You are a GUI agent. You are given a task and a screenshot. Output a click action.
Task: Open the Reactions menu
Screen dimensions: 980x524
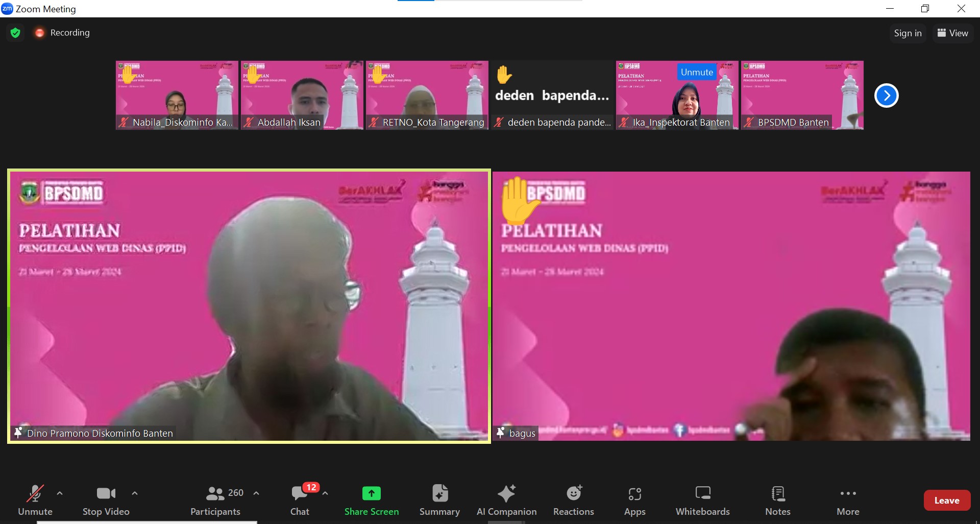573,500
